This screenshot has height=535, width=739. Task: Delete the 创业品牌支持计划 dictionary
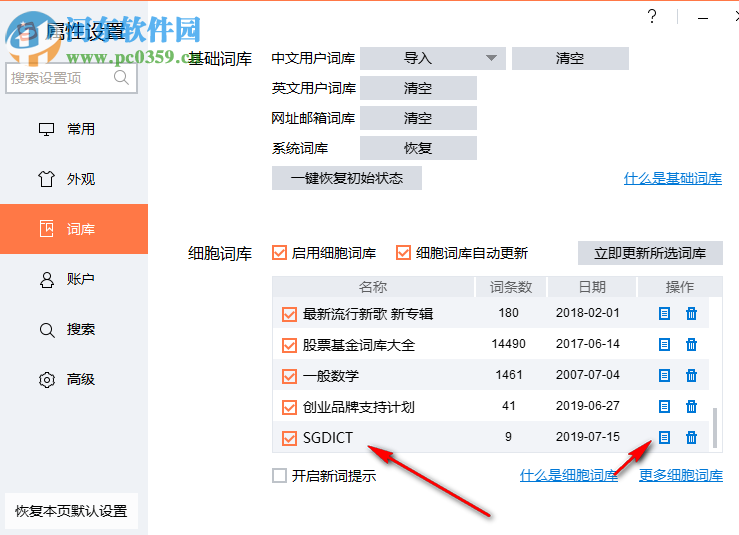[691, 406]
